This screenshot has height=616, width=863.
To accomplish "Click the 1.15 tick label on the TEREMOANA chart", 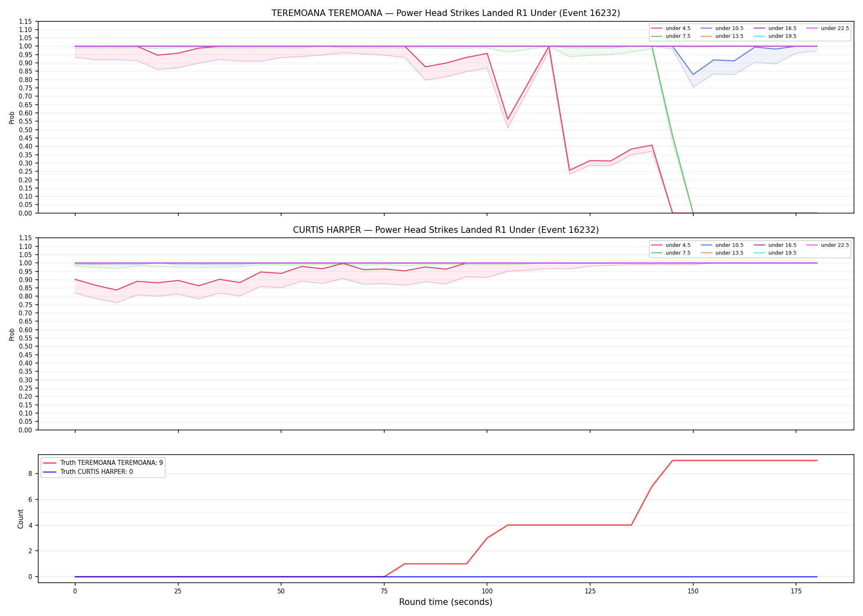I will [x=25, y=21].
